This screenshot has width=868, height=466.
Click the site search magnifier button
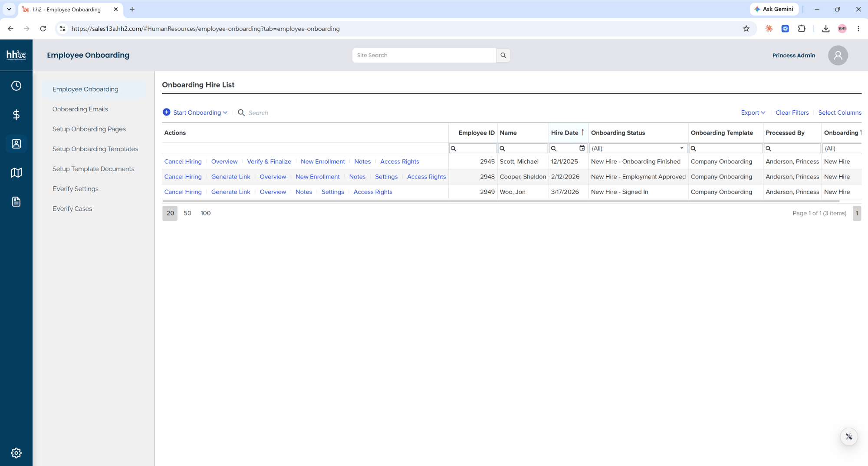point(503,55)
